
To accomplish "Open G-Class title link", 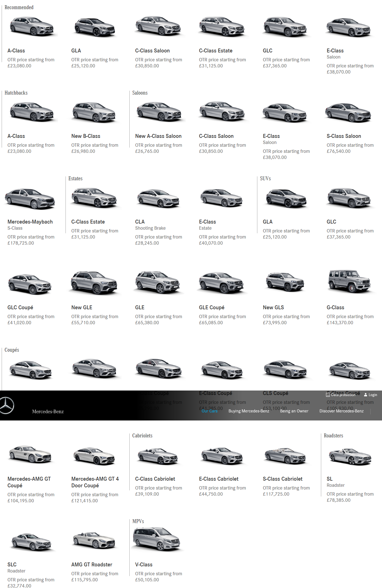I will (335, 308).
